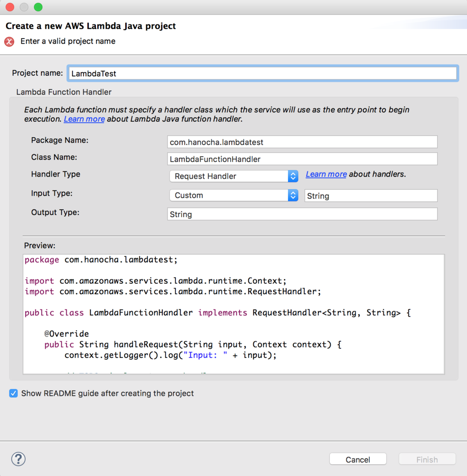Click the 'Lambda Function Handler' group label
467x476 pixels.
[x=64, y=92]
